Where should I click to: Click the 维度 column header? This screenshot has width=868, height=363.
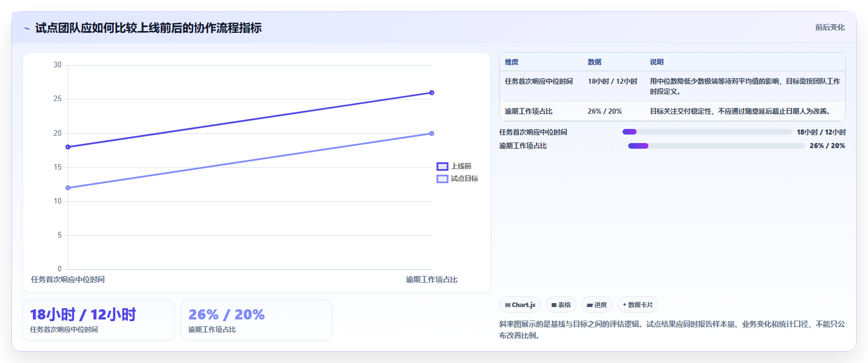(x=512, y=62)
